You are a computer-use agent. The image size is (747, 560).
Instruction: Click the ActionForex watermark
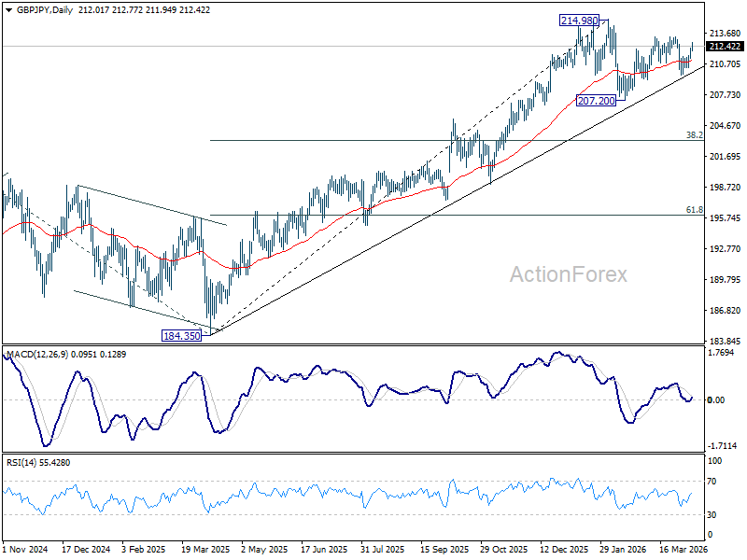(x=569, y=274)
